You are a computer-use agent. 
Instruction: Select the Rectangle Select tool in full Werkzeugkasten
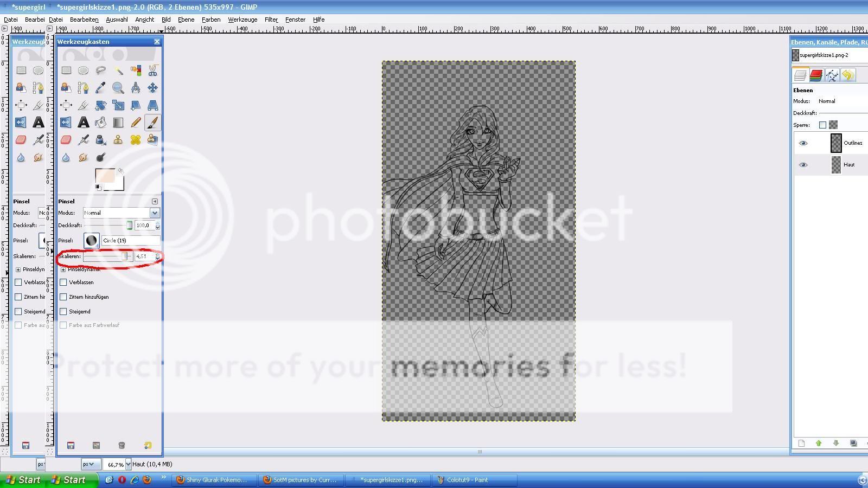(66, 70)
